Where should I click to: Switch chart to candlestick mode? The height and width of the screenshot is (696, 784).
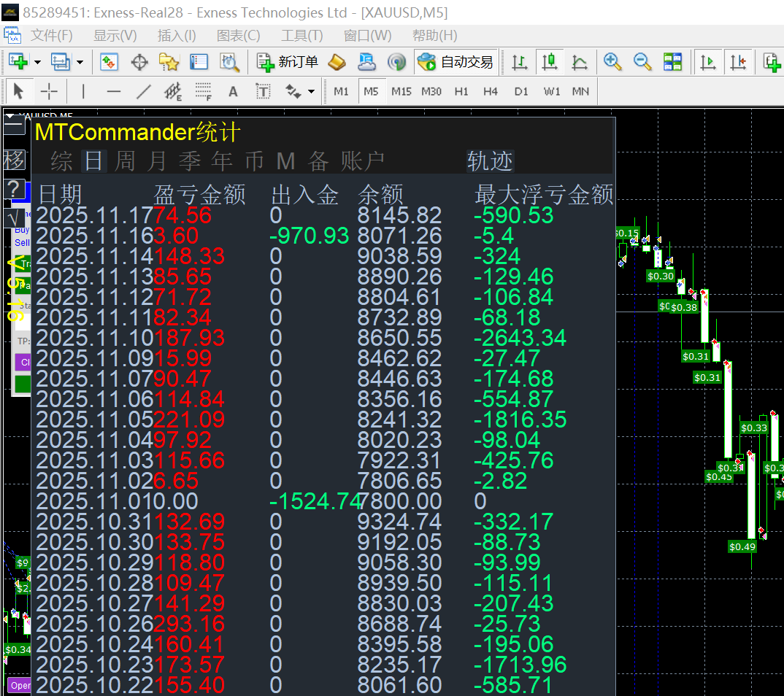coord(550,62)
